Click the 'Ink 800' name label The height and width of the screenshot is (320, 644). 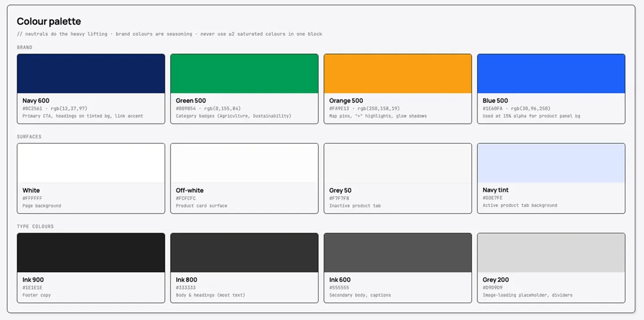[x=186, y=280]
